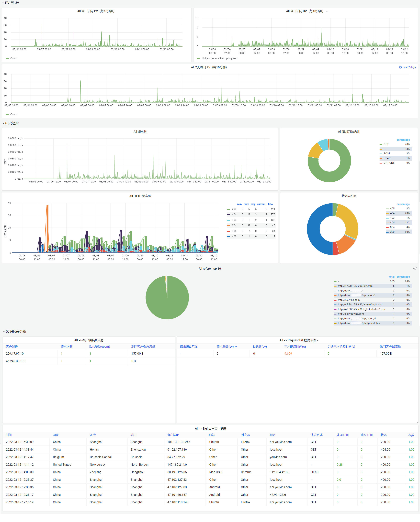Image resolution: width=420 pixels, height=522 pixels.
Task: Toggle the 405 series with total 34
Action: (234, 231)
